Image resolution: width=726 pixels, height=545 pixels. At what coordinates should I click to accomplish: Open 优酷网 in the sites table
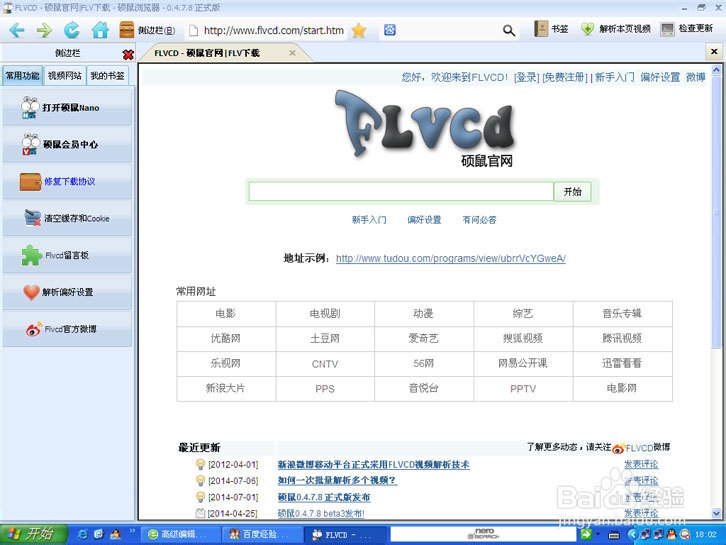(225, 338)
